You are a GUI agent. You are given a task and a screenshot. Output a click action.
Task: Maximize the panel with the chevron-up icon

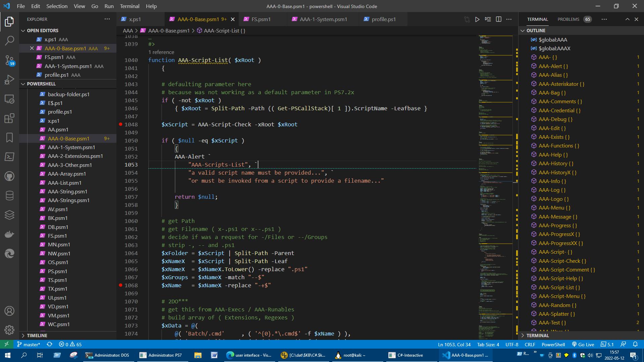[x=627, y=19]
